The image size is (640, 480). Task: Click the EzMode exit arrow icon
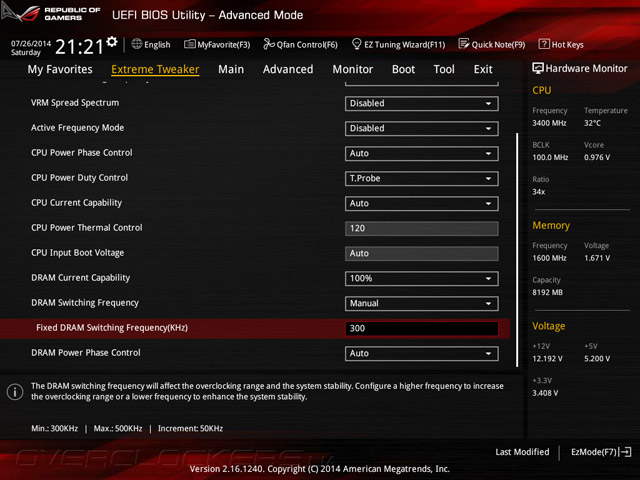[x=626, y=452]
